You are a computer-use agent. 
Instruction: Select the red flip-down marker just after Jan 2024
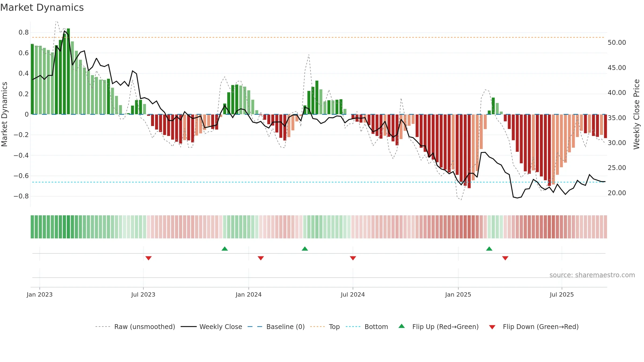(261, 258)
